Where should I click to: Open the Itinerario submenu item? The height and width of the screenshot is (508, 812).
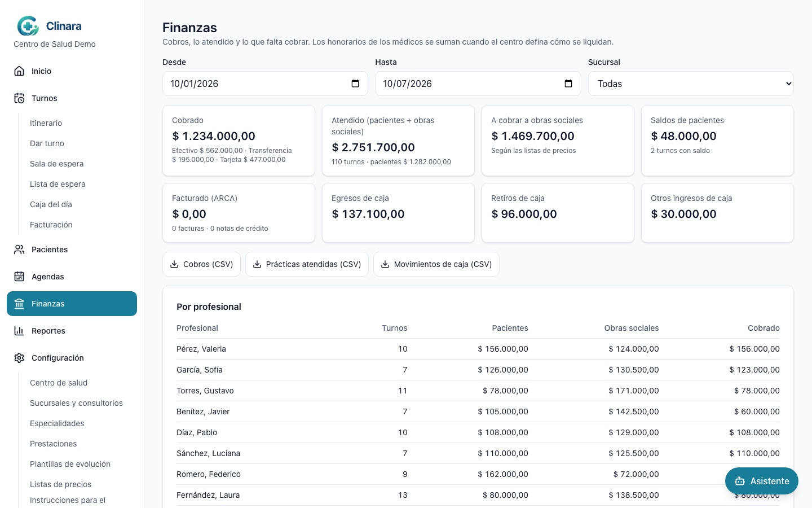pyautogui.click(x=46, y=123)
